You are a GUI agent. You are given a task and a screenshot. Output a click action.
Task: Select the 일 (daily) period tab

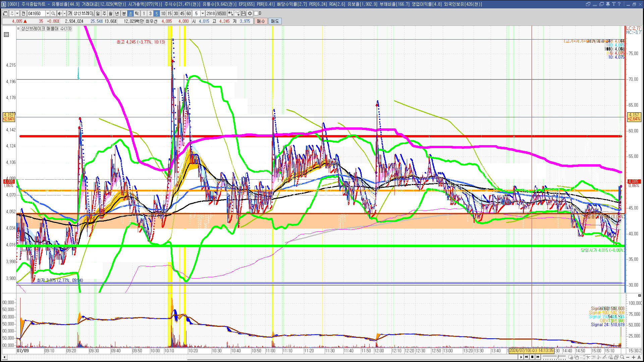click(98, 13)
